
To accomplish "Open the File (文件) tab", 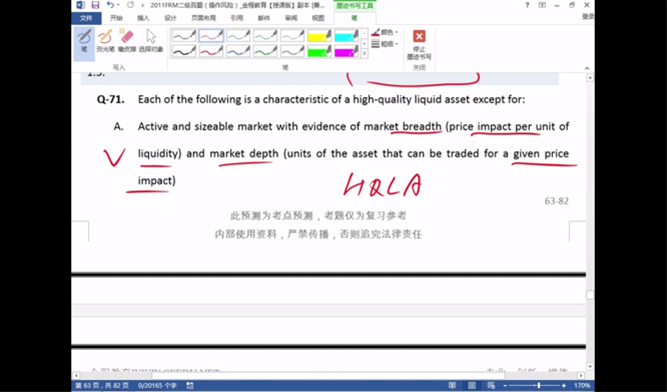I will pos(86,18).
